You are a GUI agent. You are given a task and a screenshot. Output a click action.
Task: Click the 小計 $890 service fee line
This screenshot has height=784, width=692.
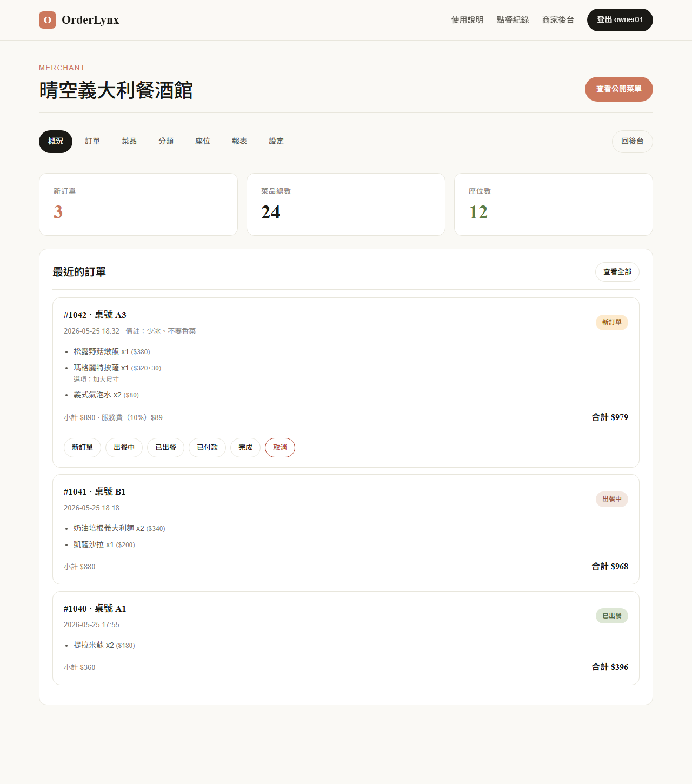[113, 418]
